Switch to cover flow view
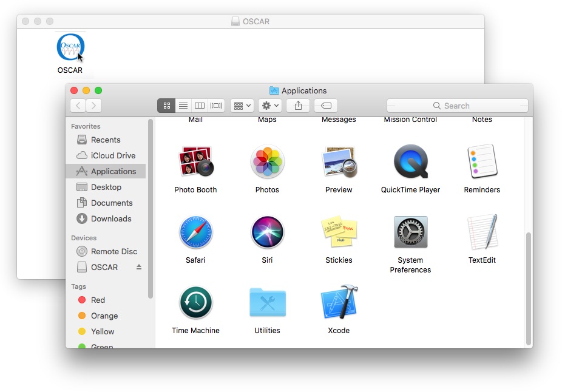 pos(216,106)
